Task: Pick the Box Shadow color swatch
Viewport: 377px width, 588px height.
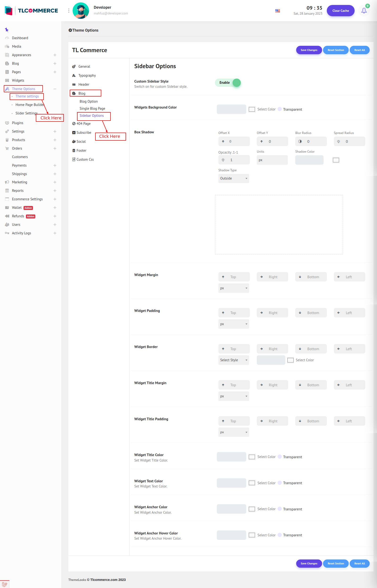Action: pos(336,160)
